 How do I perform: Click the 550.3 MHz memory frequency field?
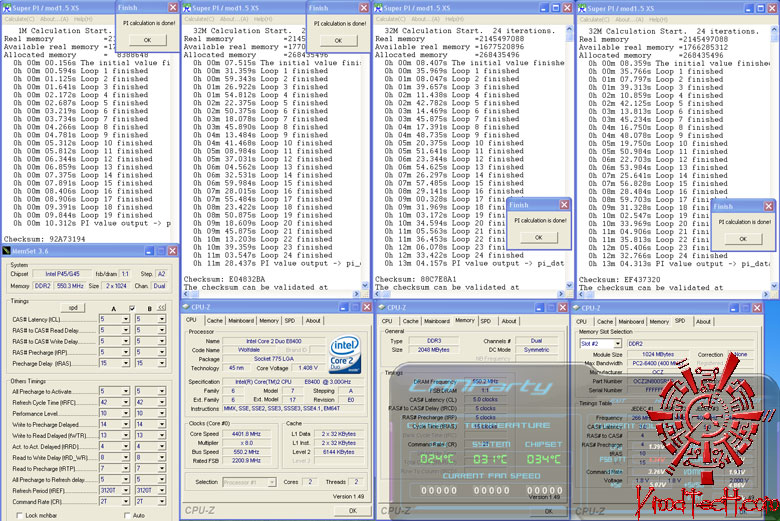[70, 286]
